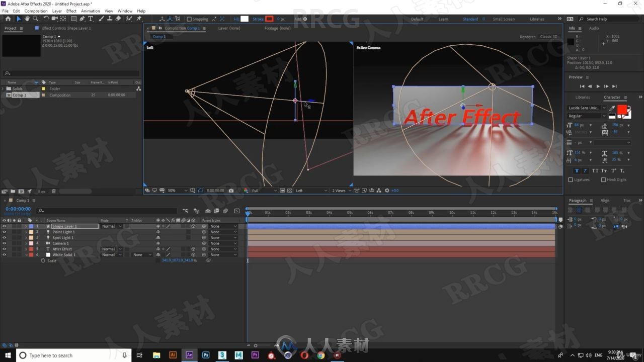Image resolution: width=644 pixels, height=362 pixels.
Task: Check the Ligatures option
Action: 571,179
